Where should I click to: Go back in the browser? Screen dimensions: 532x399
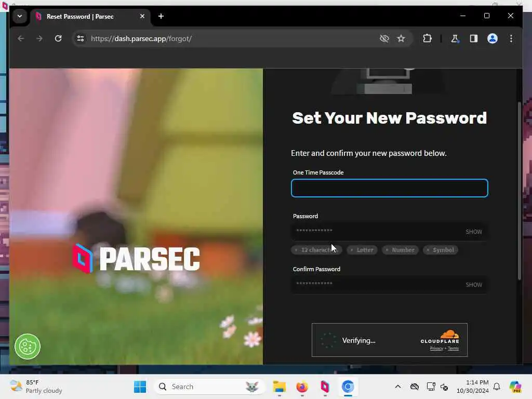tap(21, 38)
